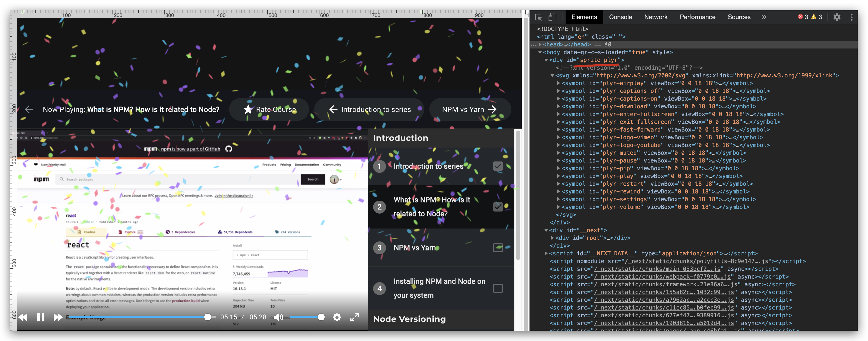Switch to the Sources tab

pyautogui.click(x=739, y=17)
